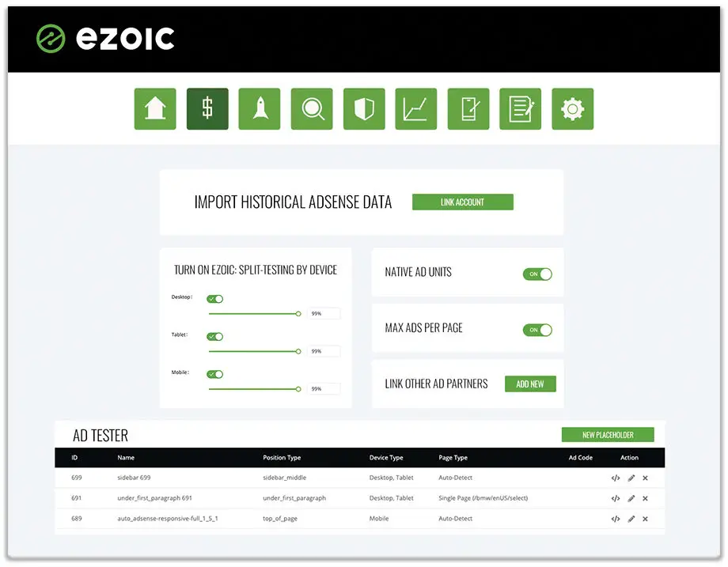Image resolution: width=728 pixels, height=567 pixels.
Task: Open the gear settings icon
Action: tap(572, 109)
